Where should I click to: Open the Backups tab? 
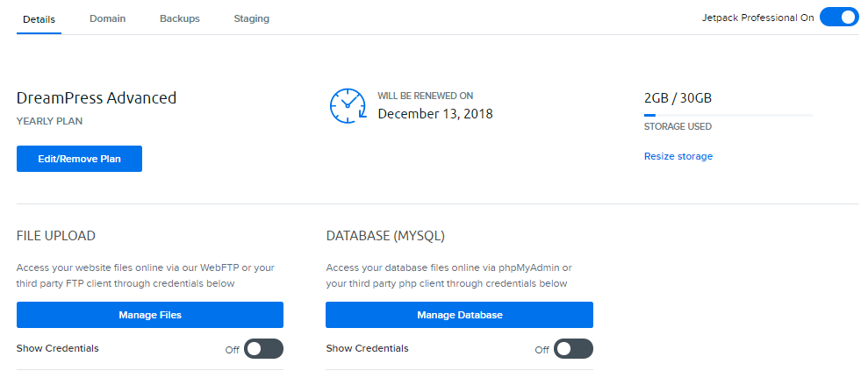[x=180, y=18]
